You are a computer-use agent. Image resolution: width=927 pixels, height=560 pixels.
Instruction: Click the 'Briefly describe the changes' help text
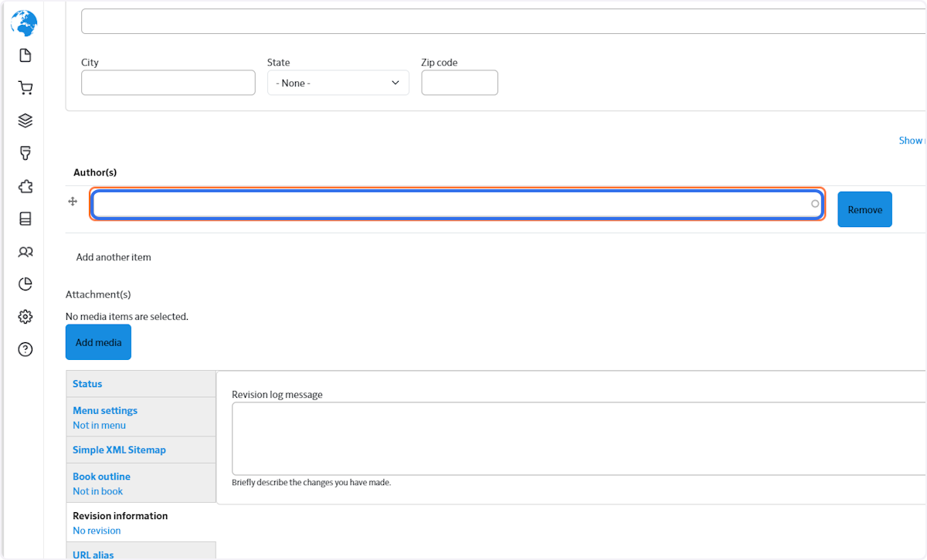(x=311, y=482)
